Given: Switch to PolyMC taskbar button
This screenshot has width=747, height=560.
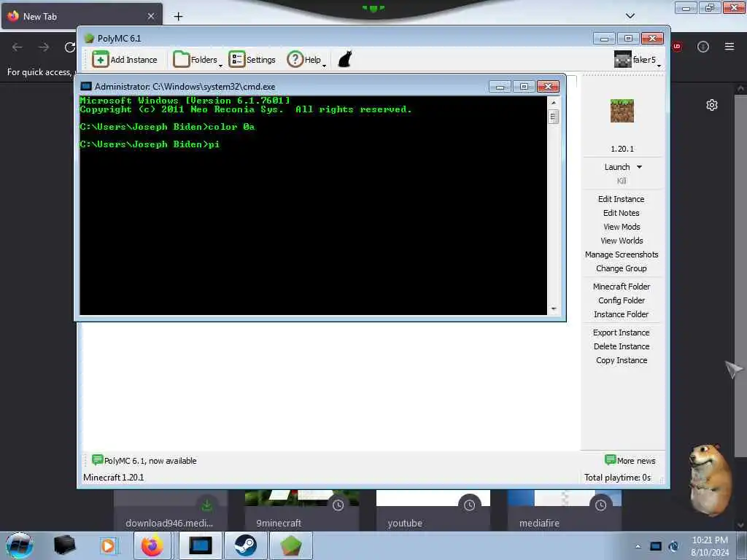Looking at the screenshot, I should tap(291, 545).
